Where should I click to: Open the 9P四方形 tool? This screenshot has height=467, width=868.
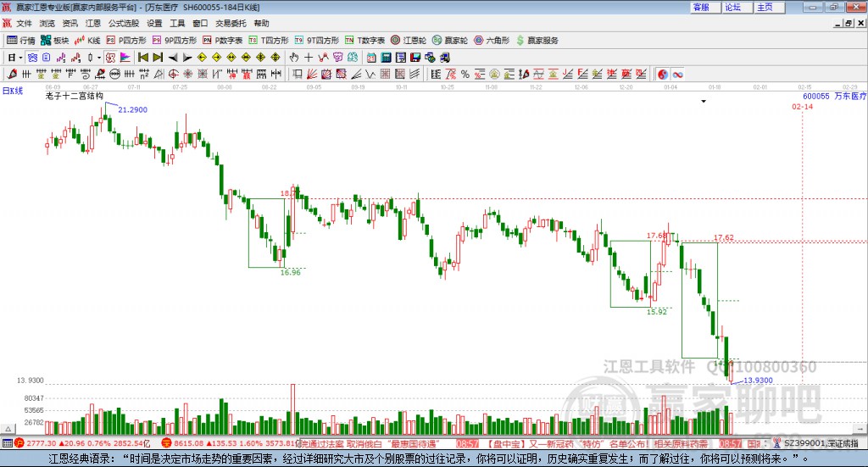click(x=175, y=41)
